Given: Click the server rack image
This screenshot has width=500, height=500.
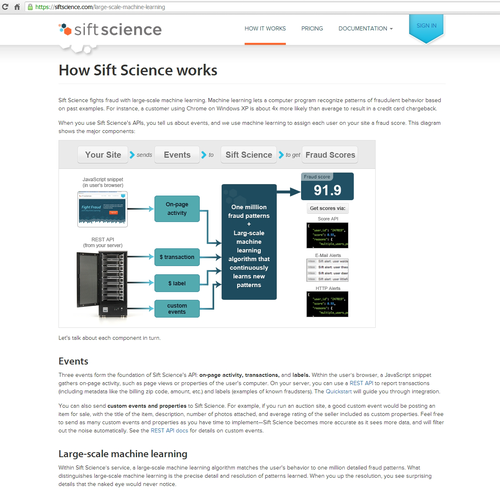Looking at the screenshot, I should click(x=102, y=284).
